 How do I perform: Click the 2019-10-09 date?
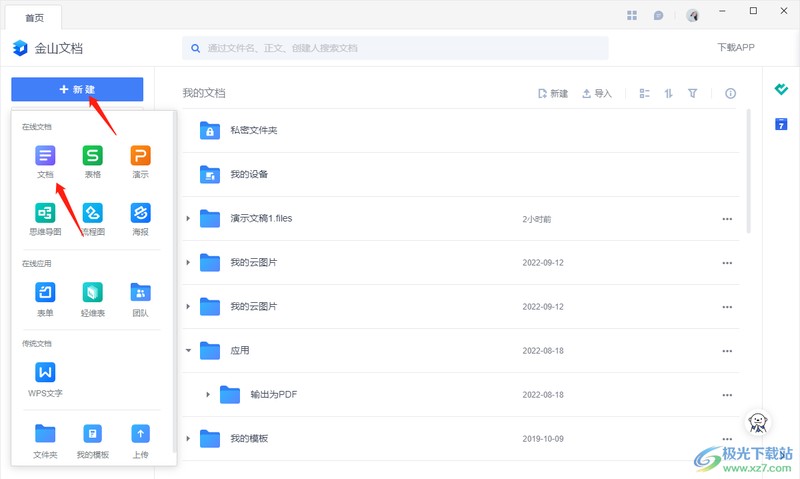coord(543,439)
